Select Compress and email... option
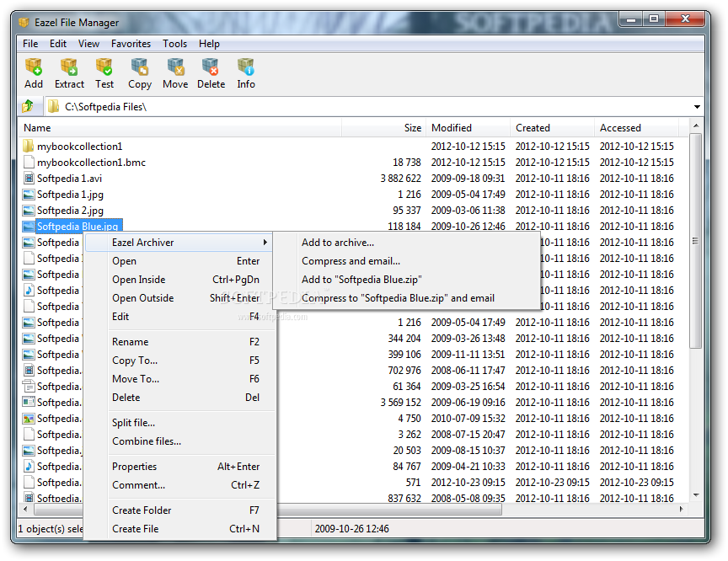This screenshot has height=561, width=728. 406,261
